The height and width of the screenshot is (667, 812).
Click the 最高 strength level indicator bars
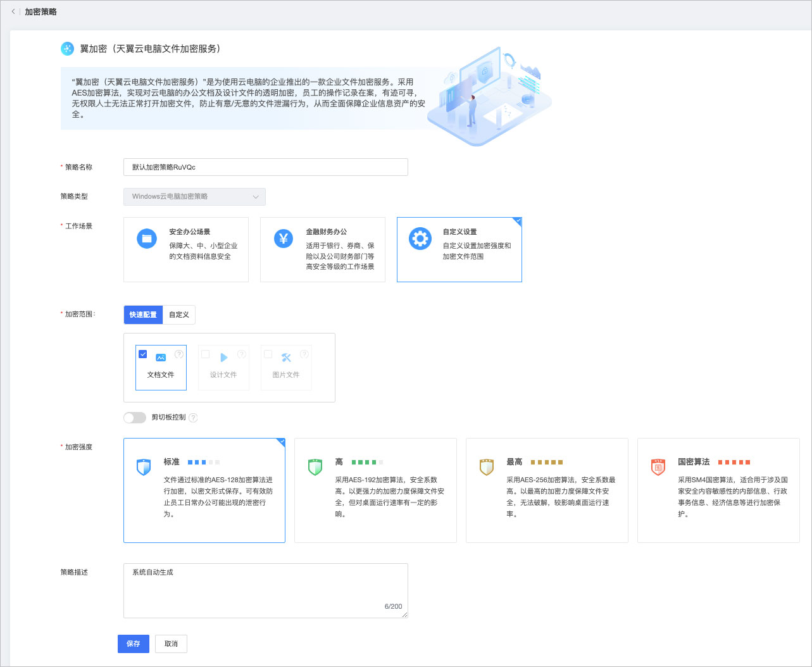click(547, 463)
